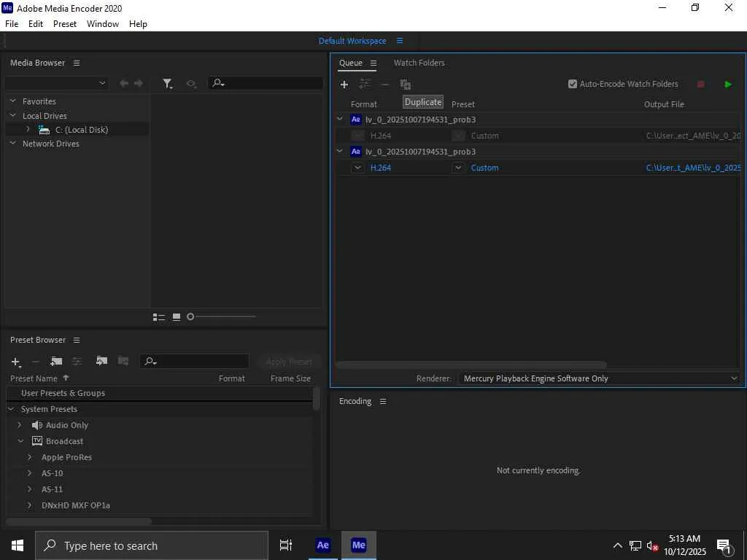Expand the Apple ProRes preset folder
The height and width of the screenshot is (560, 747).
coord(29,457)
